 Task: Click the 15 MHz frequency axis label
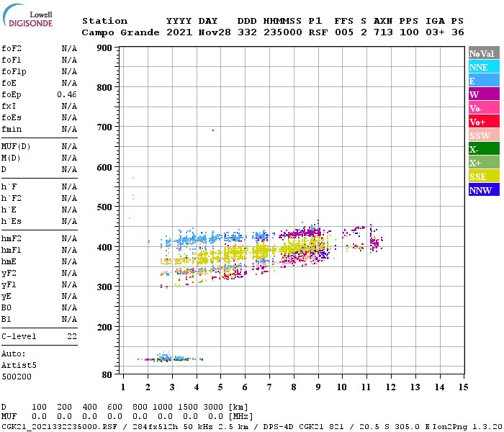[x=463, y=387]
